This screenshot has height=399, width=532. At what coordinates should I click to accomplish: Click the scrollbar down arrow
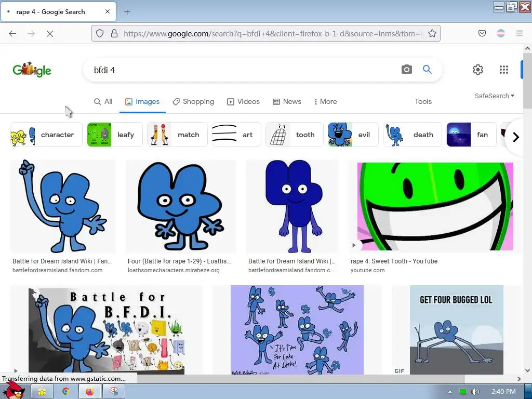[527, 370]
